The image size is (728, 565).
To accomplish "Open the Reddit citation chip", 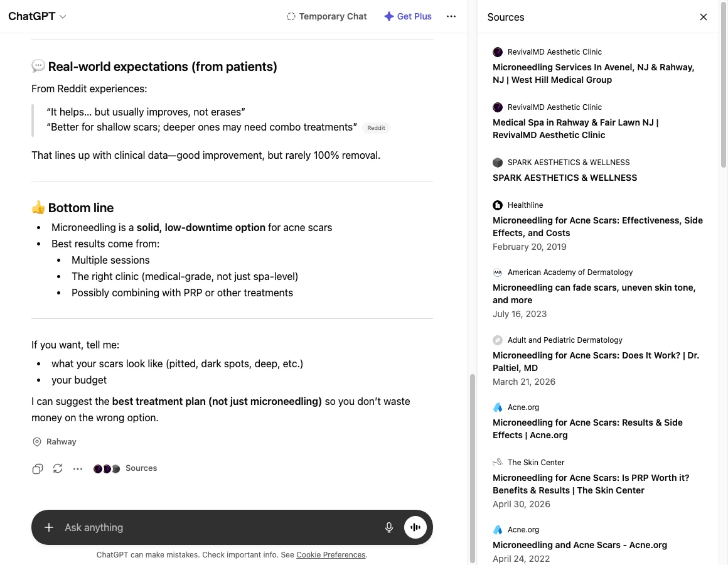I will 376,128.
